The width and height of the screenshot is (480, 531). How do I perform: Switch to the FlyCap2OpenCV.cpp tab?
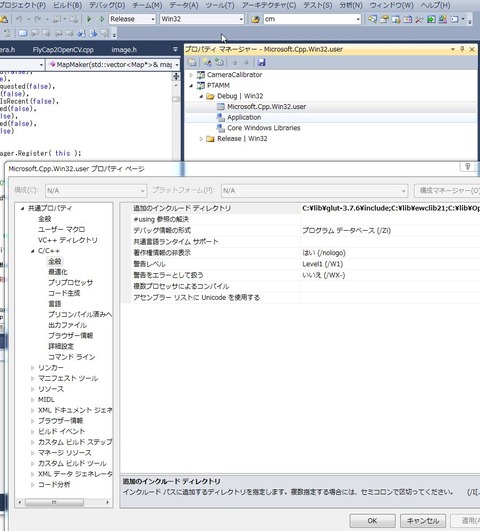click(x=63, y=50)
